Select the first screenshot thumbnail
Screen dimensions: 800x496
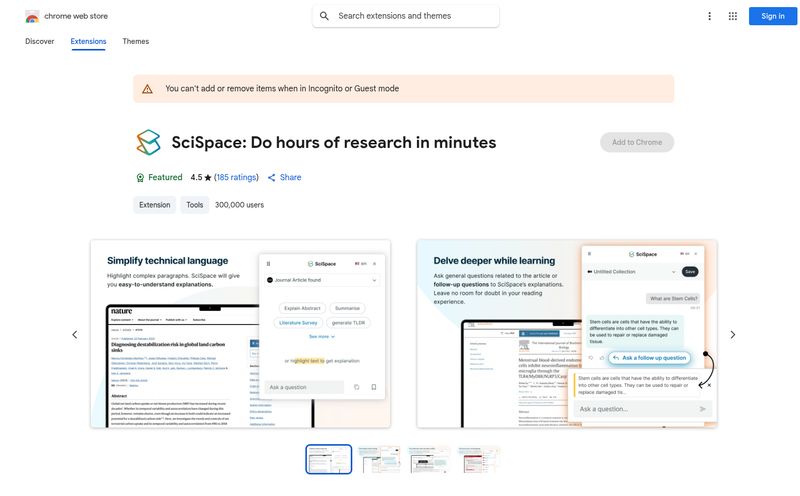pyautogui.click(x=329, y=459)
